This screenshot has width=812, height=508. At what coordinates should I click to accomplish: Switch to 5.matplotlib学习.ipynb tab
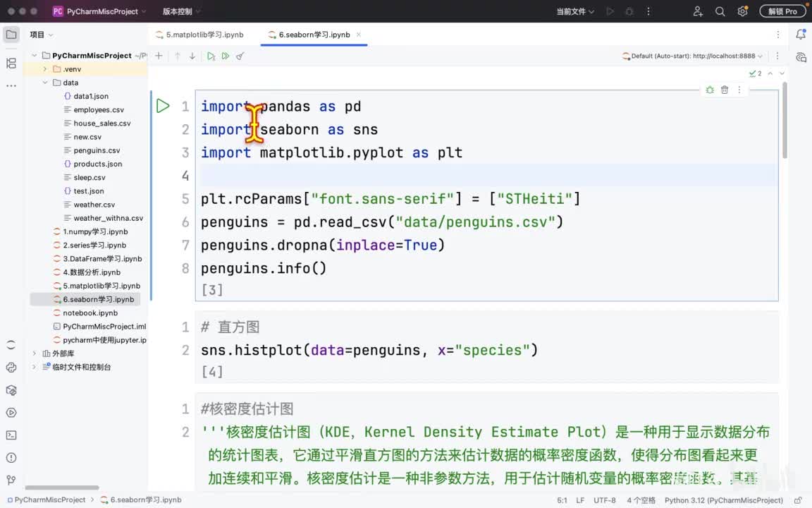click(200, 35)
